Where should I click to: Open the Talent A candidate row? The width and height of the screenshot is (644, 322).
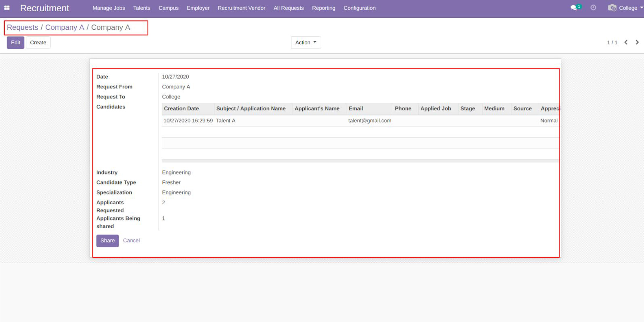pyautogui.click(x=226, y=121)
